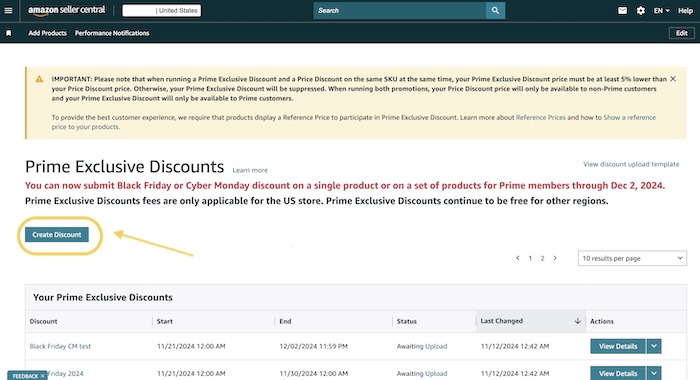Expand actions dropdown for Friday 2024 row
700x380 pixels.
click(x=654, y=373)
